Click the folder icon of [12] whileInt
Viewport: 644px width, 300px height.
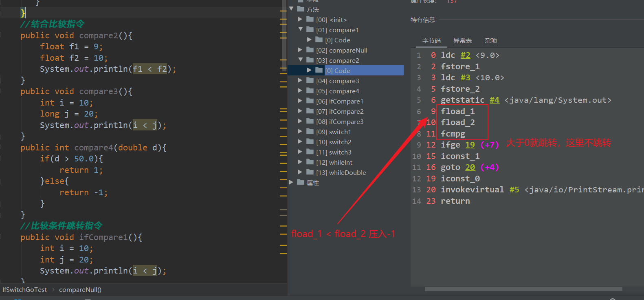pos(310,162)
